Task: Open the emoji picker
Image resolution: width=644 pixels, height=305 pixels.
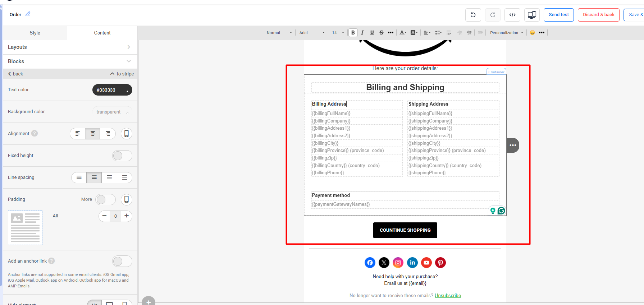Action: point(532,33)
